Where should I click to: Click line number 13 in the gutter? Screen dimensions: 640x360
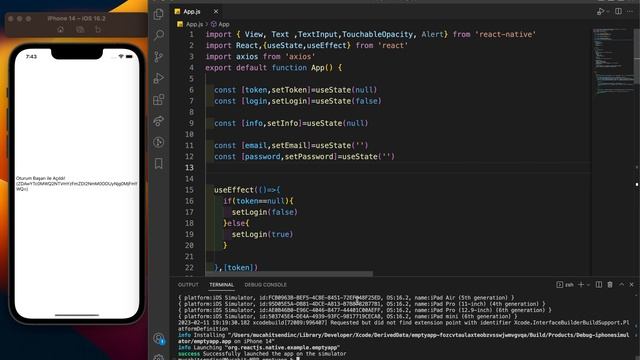189,168
